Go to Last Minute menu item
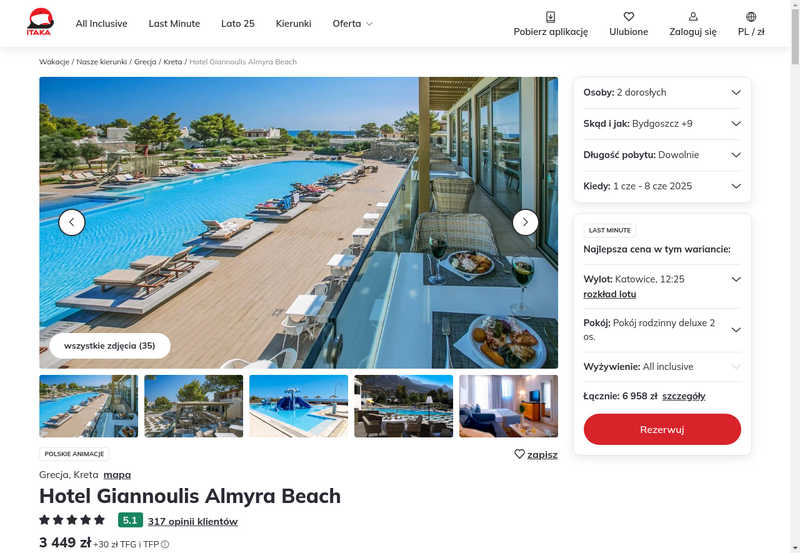 (174, 24)
